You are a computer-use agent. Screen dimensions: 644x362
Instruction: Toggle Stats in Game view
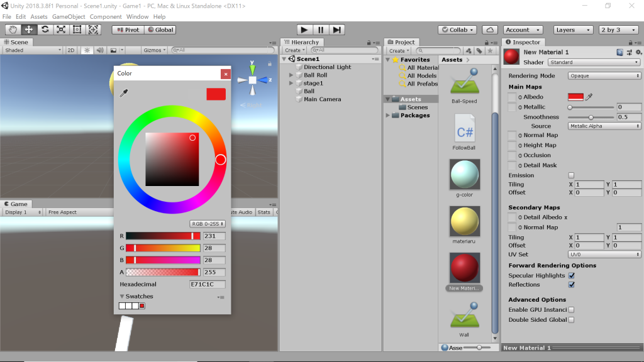(x=264, y=212)
